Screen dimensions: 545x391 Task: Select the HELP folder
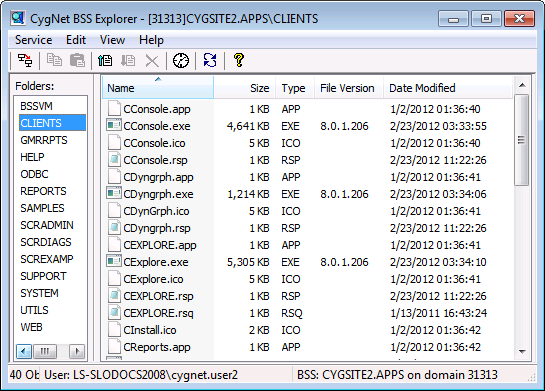coord(32,157)
